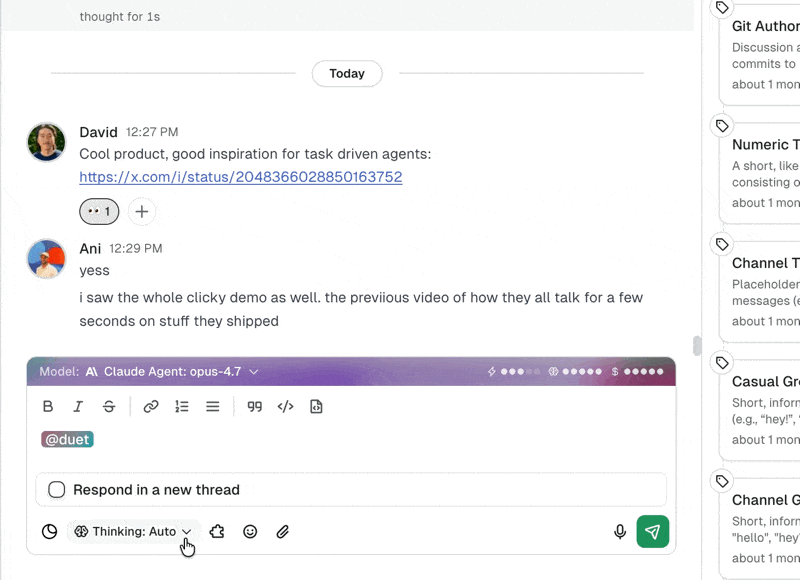Open the Claude Agent model selector

coord(172,372)
